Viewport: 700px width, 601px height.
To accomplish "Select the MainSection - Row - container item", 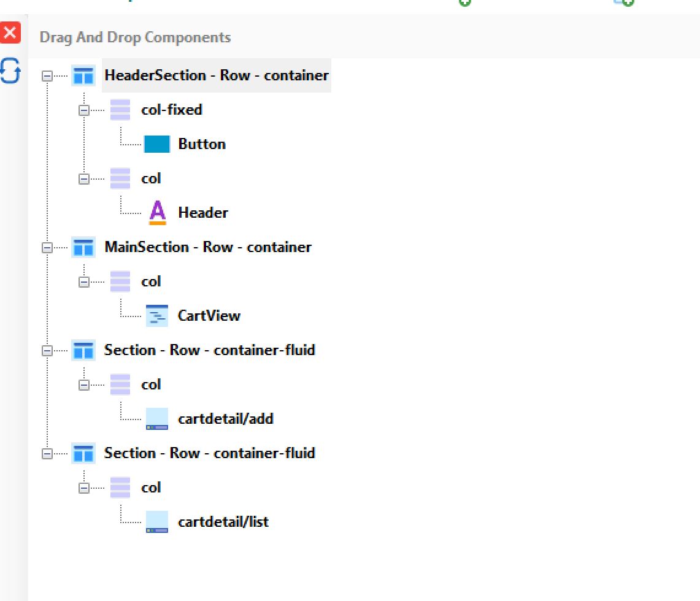I will [x=207, y=247].
